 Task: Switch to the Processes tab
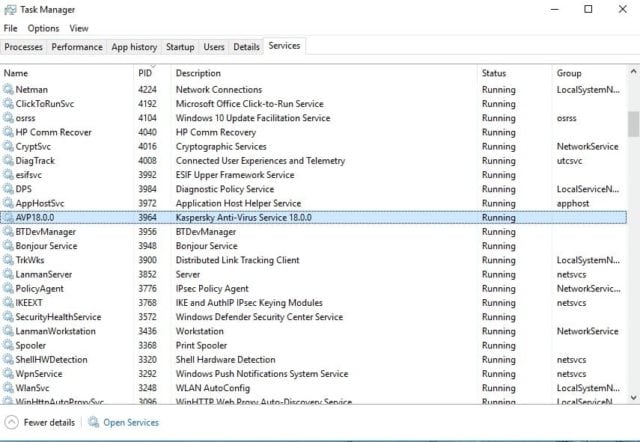coord(23,47)
